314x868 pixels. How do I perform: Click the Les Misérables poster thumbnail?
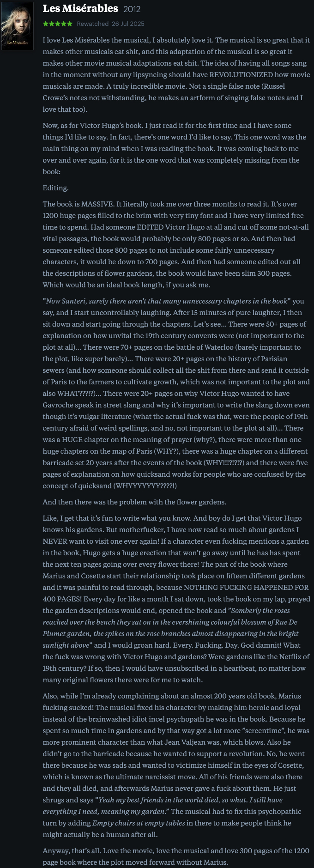point(18,26)
